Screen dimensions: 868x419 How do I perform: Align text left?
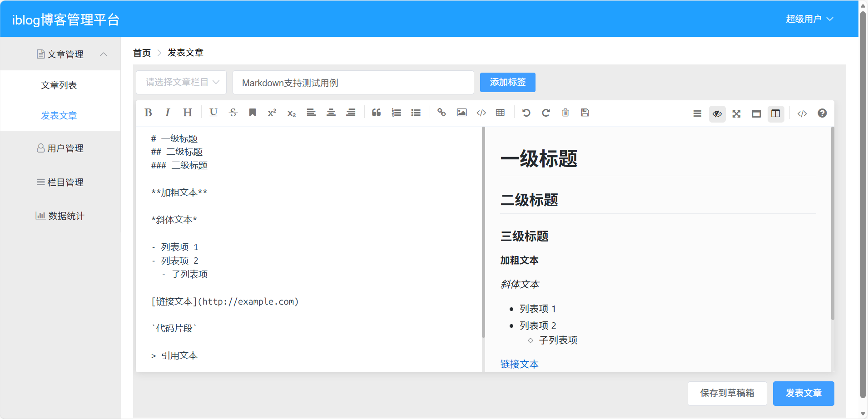click(x=311, y=113)
